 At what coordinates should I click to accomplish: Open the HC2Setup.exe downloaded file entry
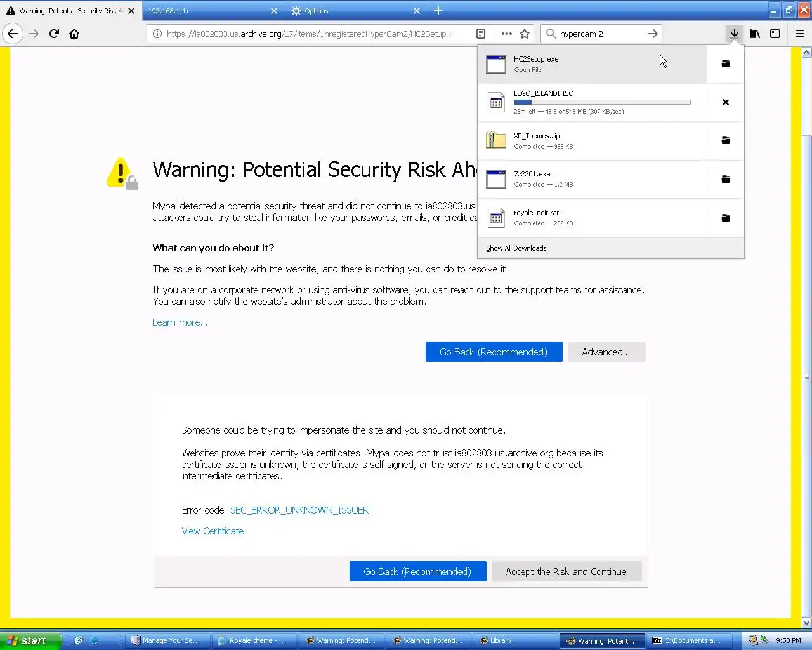(593, 63)
